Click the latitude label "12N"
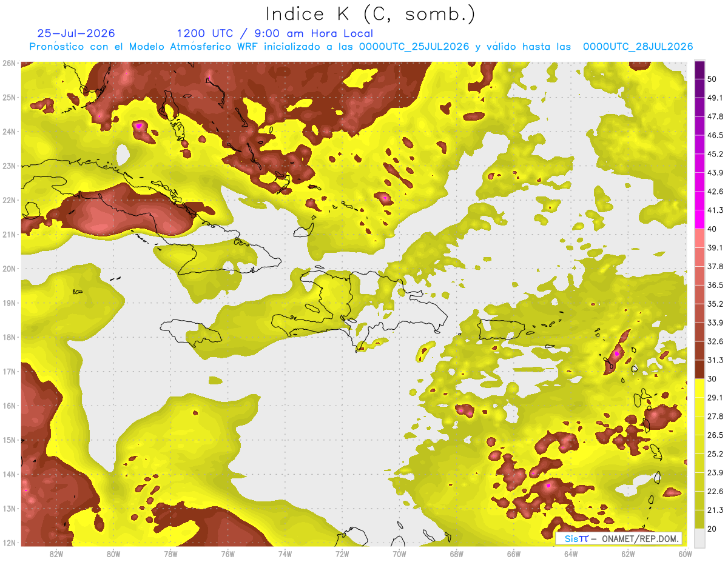 (9, 543)
